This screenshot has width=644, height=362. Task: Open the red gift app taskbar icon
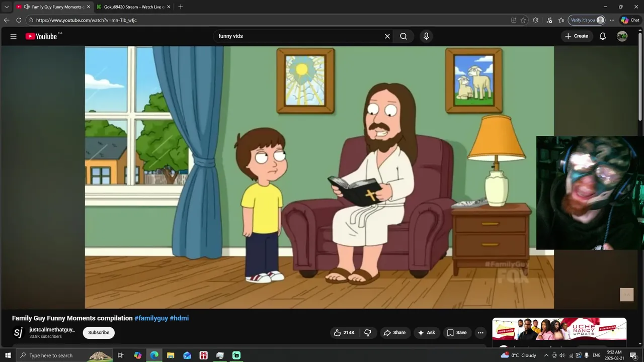click(204, 355)
